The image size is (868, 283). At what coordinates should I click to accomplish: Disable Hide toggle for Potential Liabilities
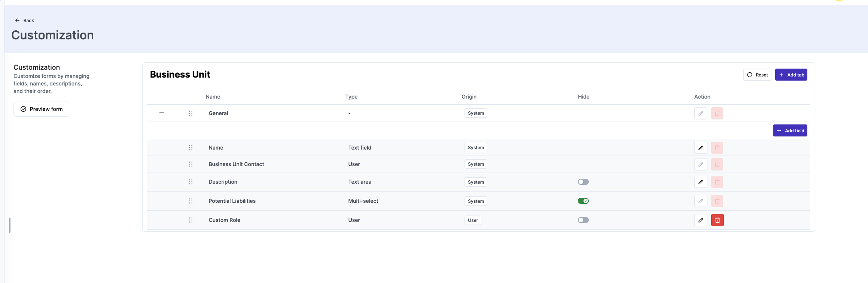click(583, 201)
